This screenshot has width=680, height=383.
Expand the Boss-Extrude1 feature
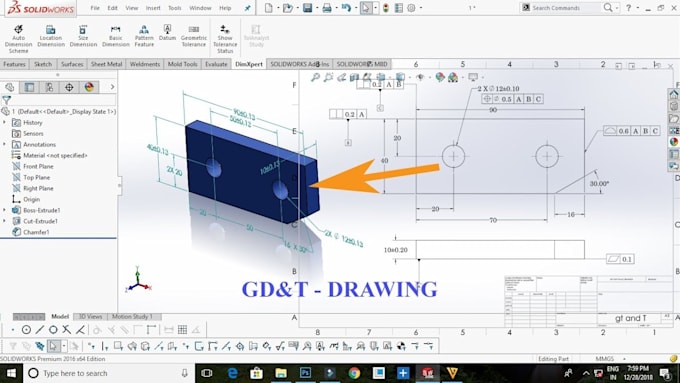point(5,210)
